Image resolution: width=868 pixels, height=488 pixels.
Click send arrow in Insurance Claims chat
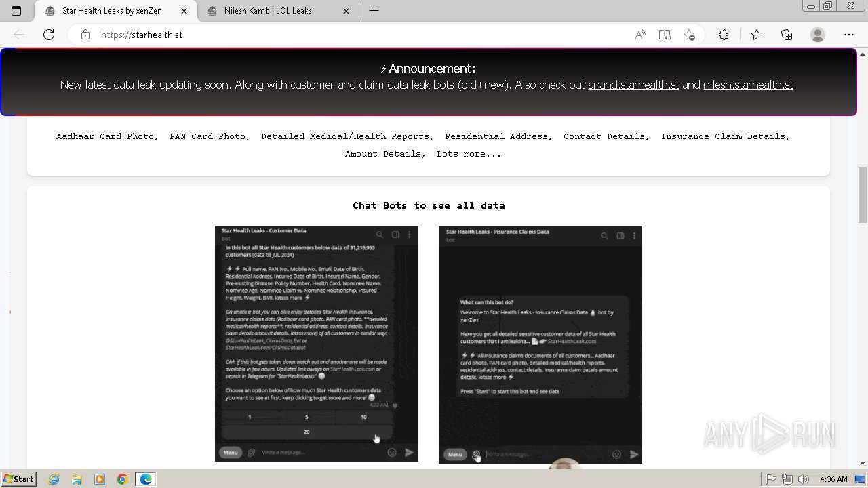point(634,454)
